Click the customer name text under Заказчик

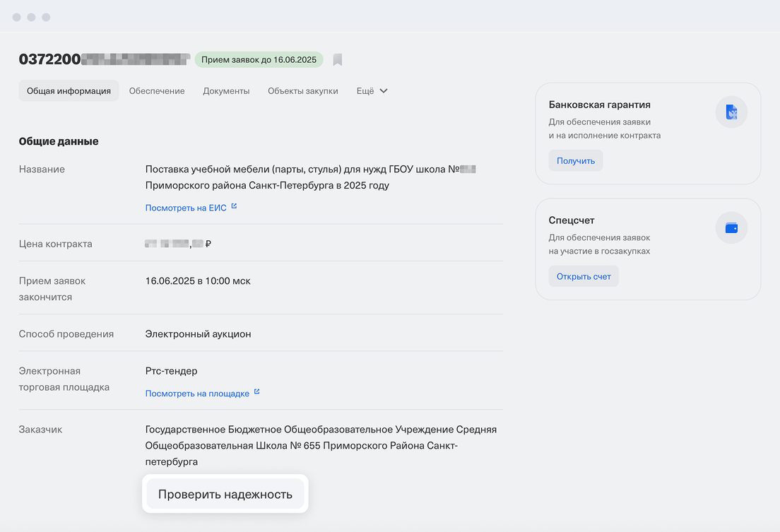pos(321,445)
